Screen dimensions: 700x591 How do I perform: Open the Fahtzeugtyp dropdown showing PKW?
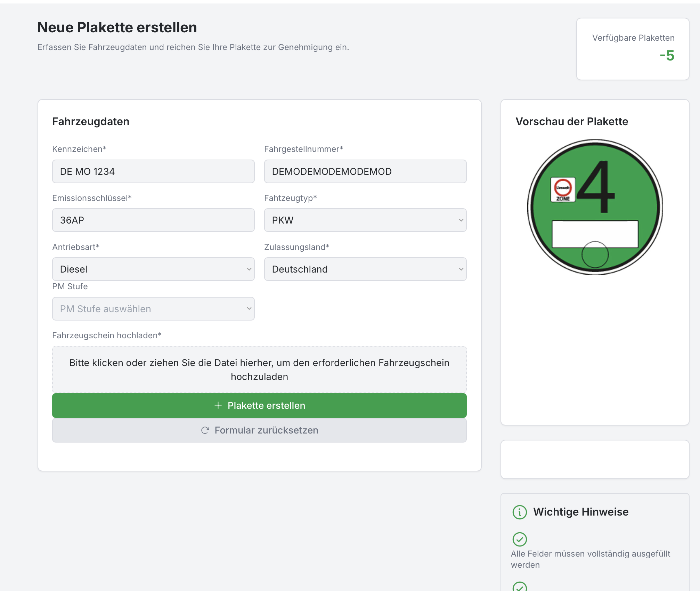365,220
